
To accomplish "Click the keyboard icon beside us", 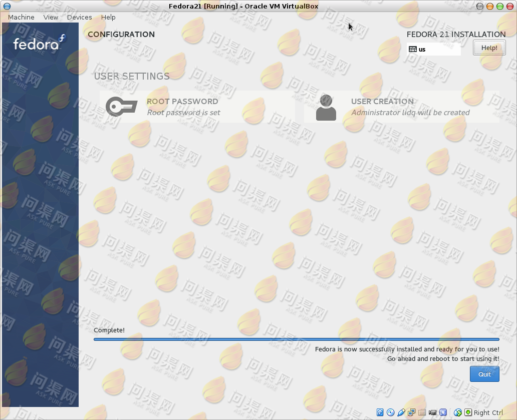I will [x=412, y=49].
